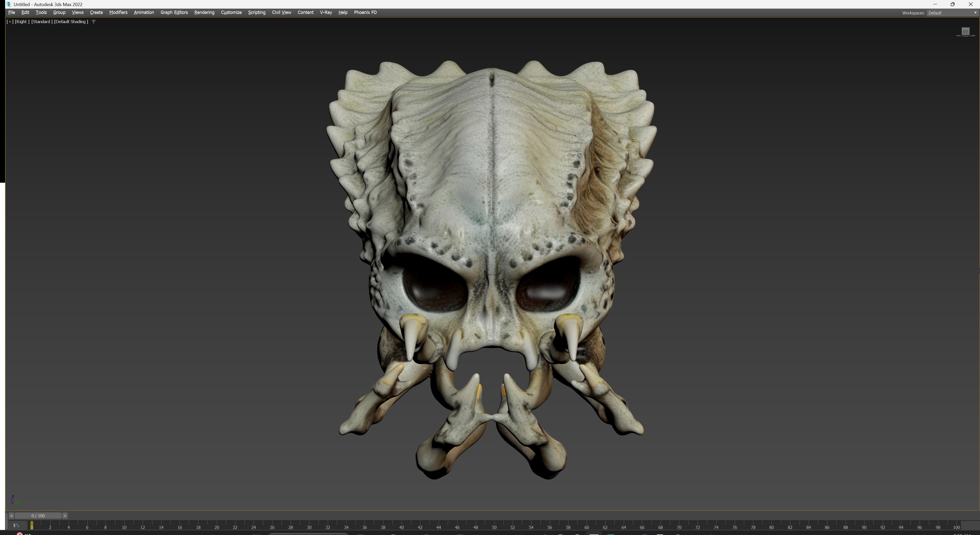Open the Help menu
Screen dimensions: 980x535
pyautogui.click(x=343, y=12)
